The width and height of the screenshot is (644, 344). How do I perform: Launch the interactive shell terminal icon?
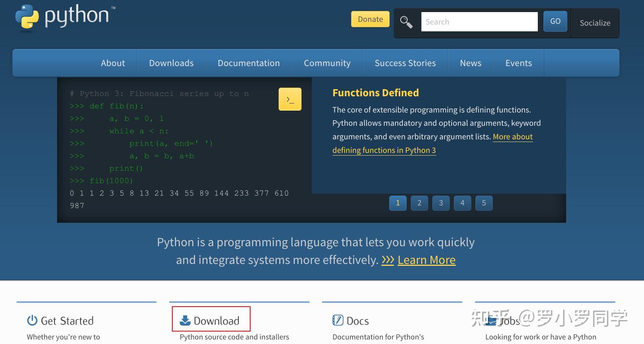(290, 99)
